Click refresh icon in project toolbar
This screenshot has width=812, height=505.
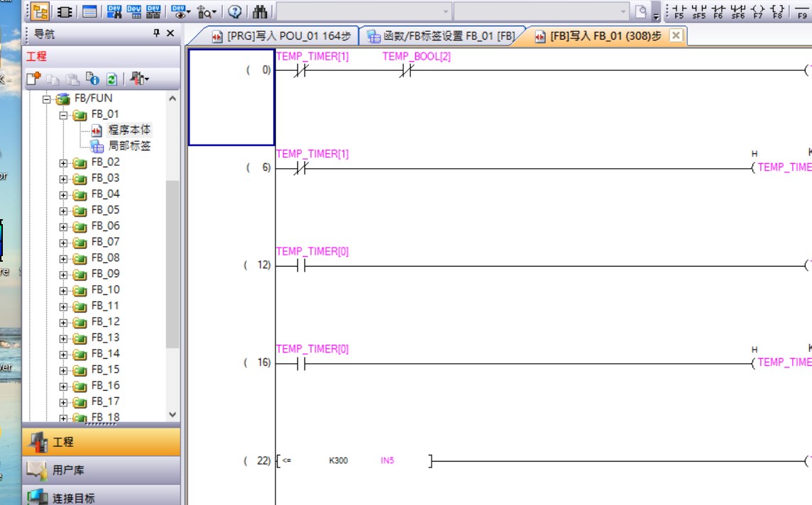(111, 79)
